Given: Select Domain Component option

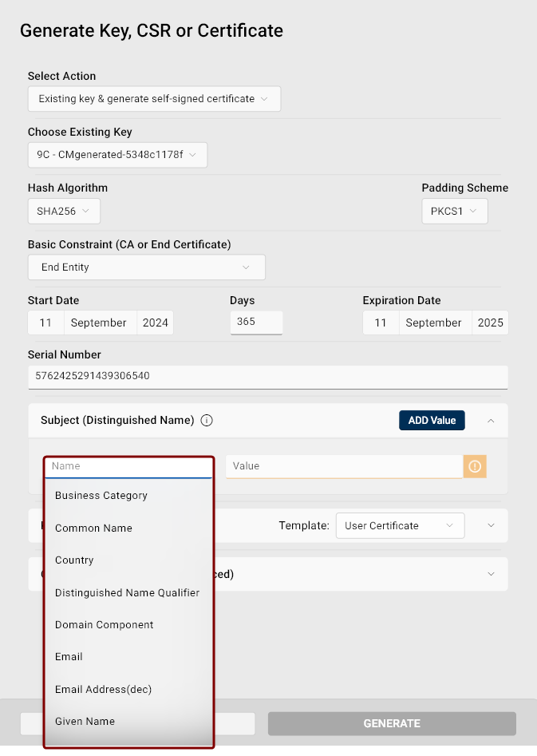Looking at the screenshot, I should tap(128, 625).
